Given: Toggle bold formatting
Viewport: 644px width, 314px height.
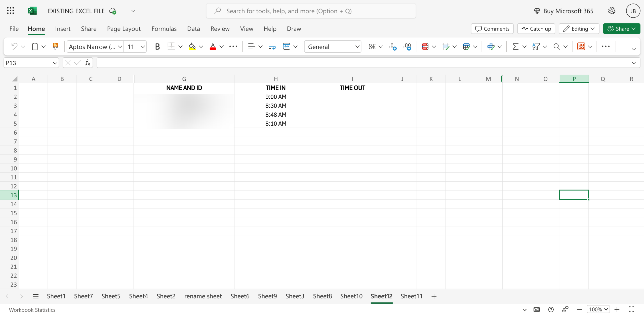Looking at the screenshot, I should click(x=157, y=47).
